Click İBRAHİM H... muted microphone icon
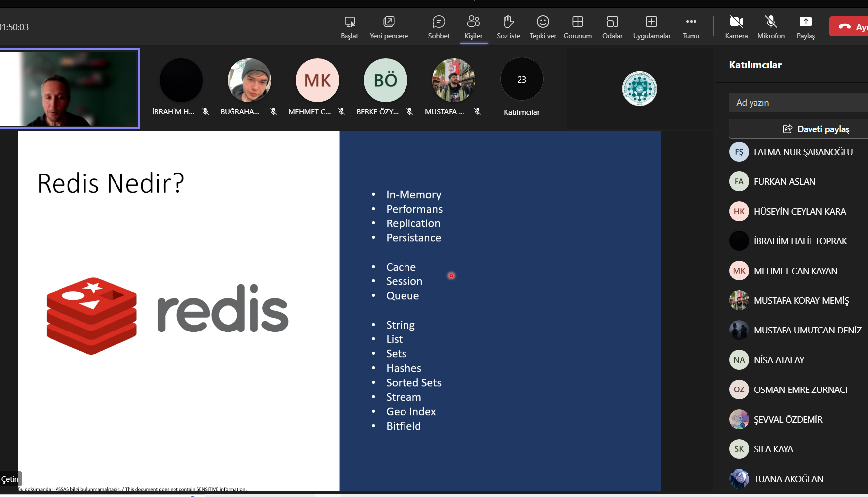This screenshot has width=868, height=497. (205, 111)
